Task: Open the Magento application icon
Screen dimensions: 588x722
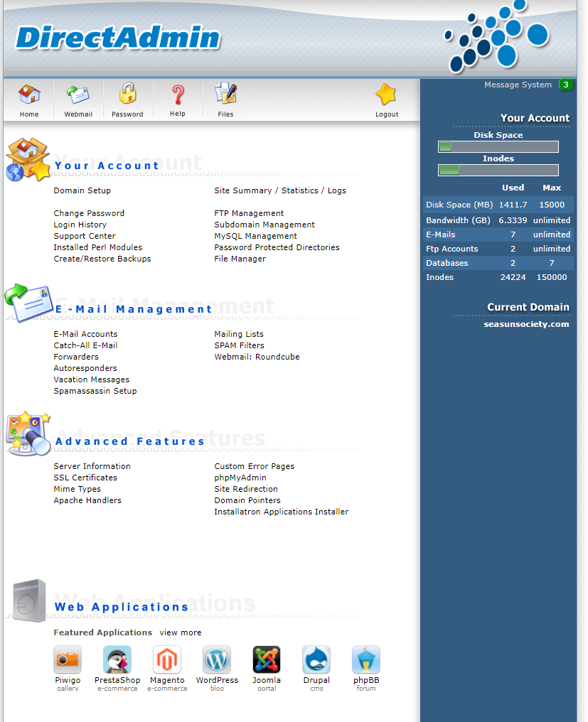Action: pos(167,659)
